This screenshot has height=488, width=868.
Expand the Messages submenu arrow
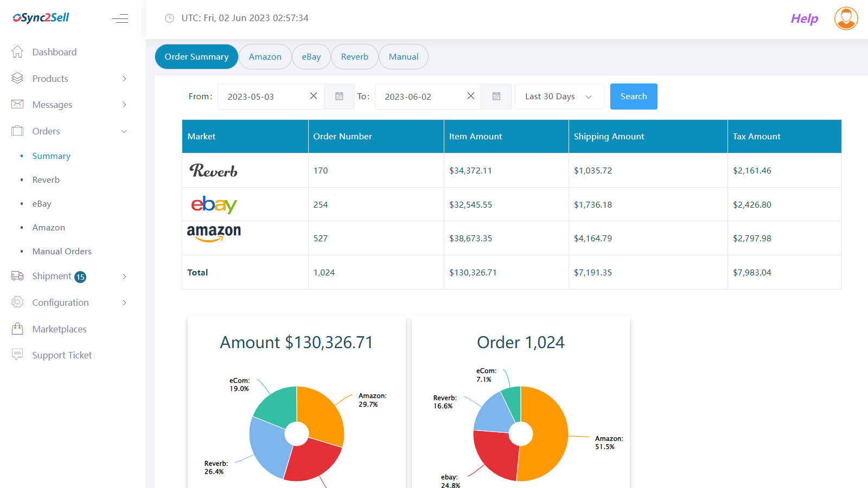(x=124, y=105)
